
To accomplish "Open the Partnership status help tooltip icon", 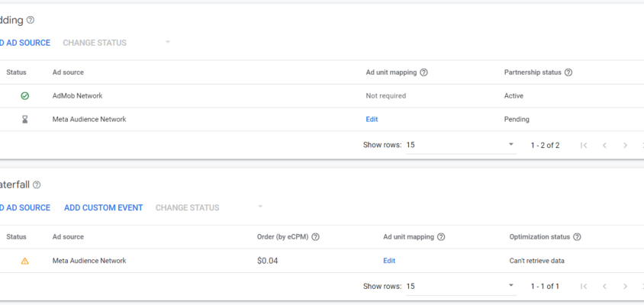I will click(x=568, y=72).
